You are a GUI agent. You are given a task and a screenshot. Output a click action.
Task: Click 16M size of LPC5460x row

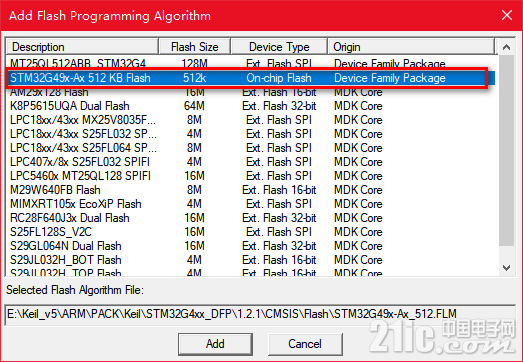click(x=194, y=176)
